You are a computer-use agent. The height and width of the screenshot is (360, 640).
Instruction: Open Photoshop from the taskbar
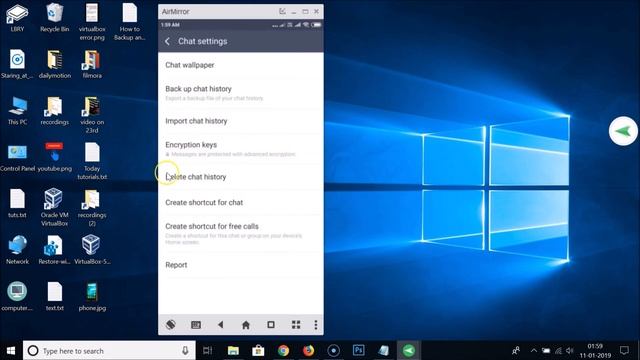click(x=358, y=350)
